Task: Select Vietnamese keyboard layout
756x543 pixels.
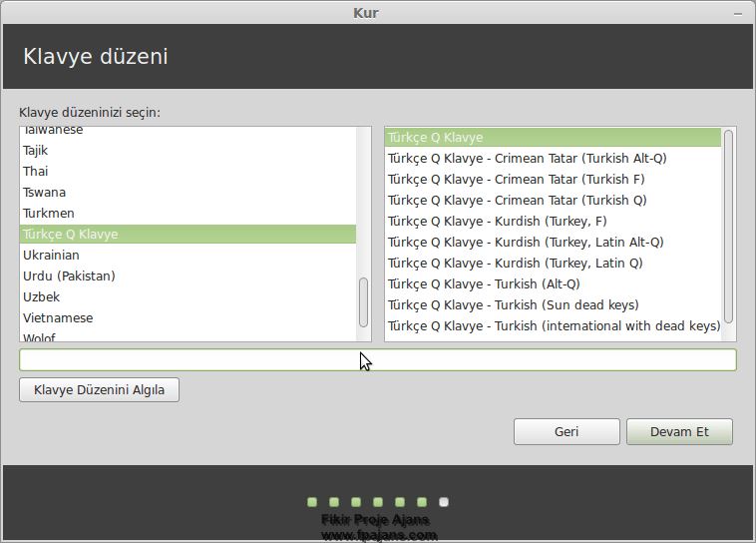Action: (x=189, y=318)
